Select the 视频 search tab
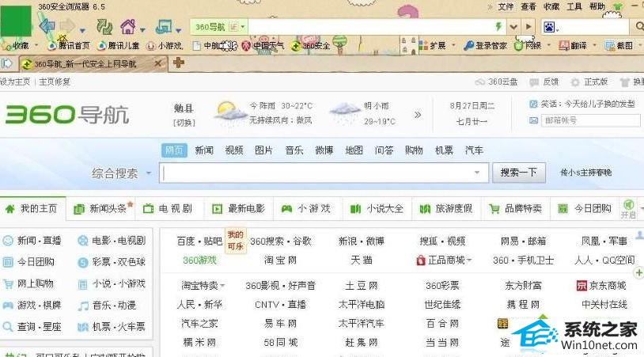This screenshot has width=644, height=357. pos(234,150)
